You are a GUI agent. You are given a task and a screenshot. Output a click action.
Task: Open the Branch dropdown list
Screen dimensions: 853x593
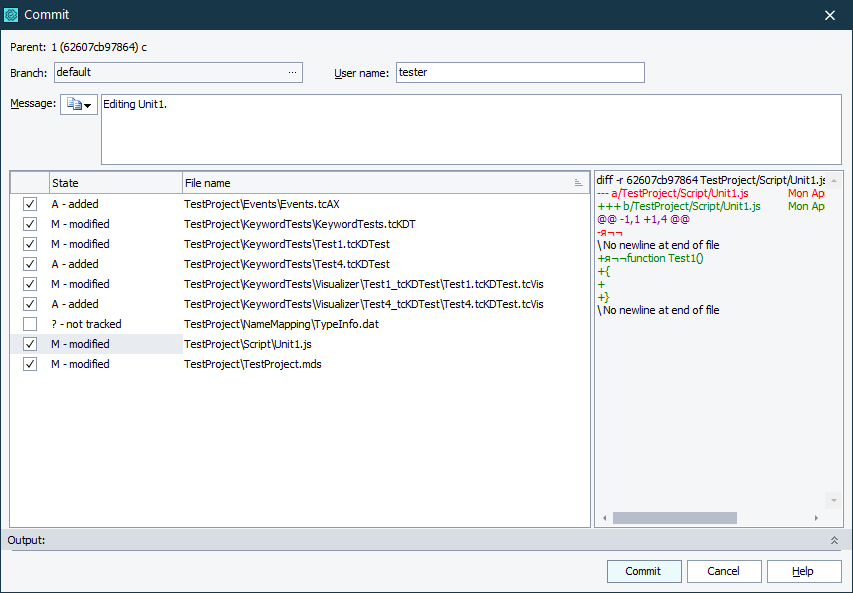[178, 72]
